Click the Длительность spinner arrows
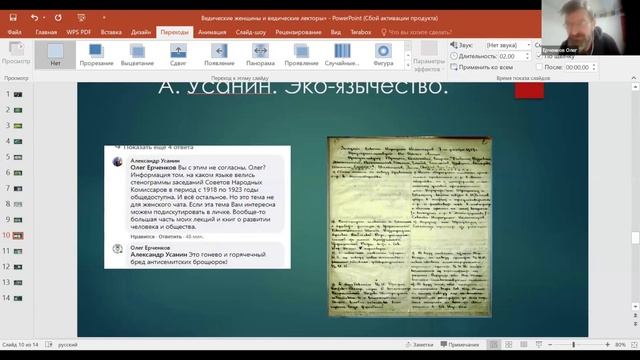The width and height of the screenshot is (640, 360). click(527, 56)
